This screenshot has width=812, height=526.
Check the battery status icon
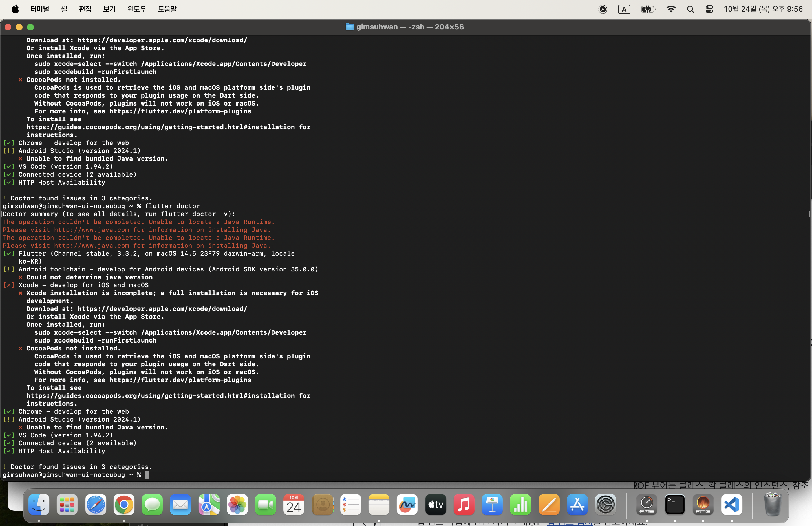pos(648,9)
